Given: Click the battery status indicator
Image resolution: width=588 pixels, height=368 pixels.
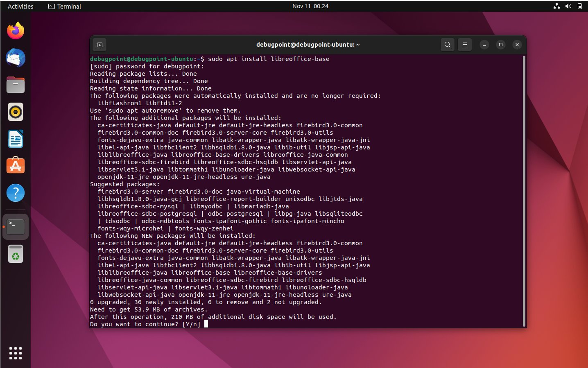Looking at the screenshot, I should click(x=580, y=6).
